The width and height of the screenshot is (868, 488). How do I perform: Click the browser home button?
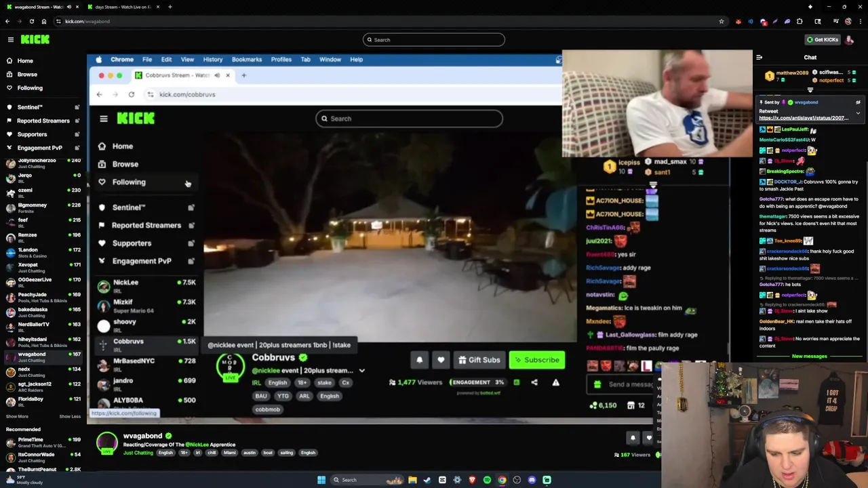coord(44,21)
